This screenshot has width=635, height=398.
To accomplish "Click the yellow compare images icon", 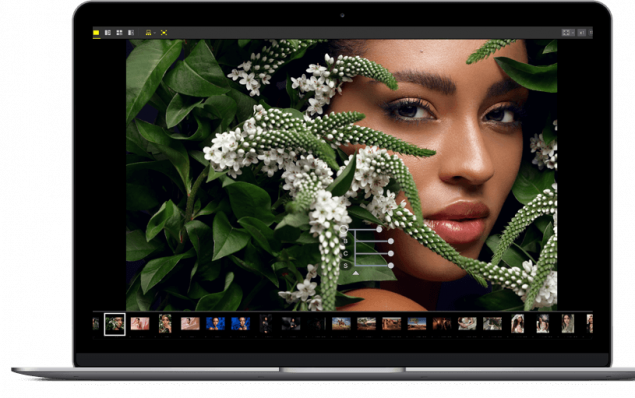I will click(148, 32).
